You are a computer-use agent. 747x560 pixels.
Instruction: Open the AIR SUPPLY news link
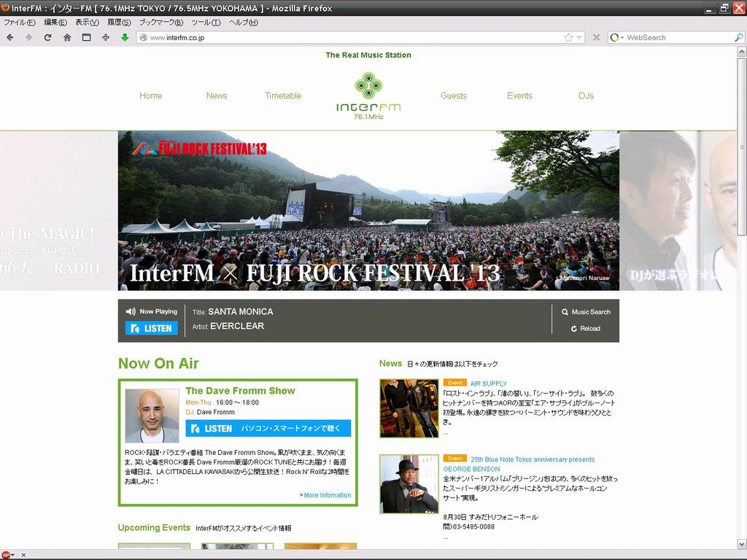pos(488,384)
